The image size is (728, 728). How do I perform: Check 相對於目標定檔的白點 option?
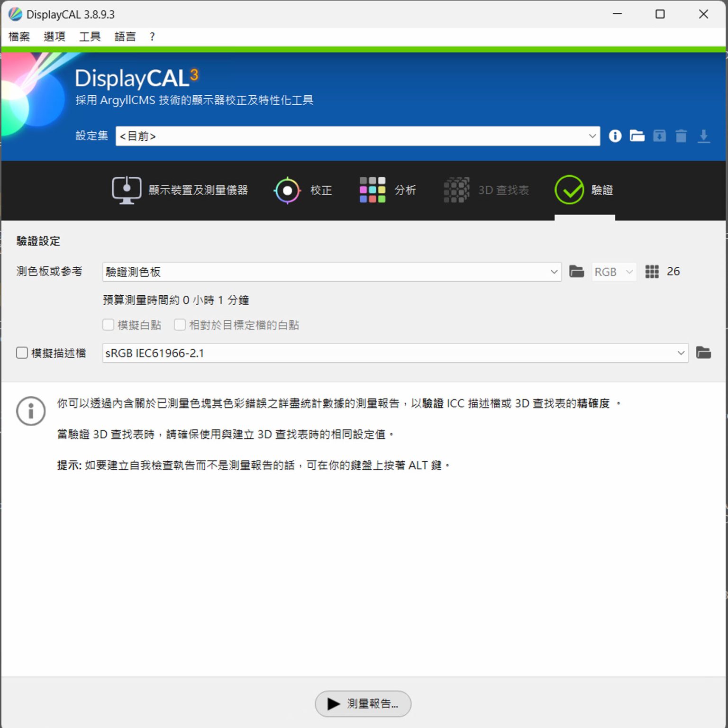point(180,325)
